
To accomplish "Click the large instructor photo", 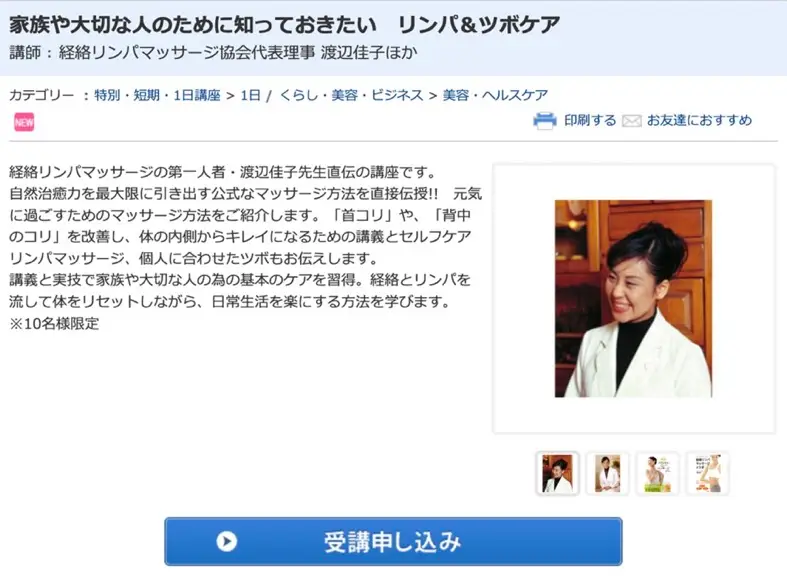I will [633, 299].
